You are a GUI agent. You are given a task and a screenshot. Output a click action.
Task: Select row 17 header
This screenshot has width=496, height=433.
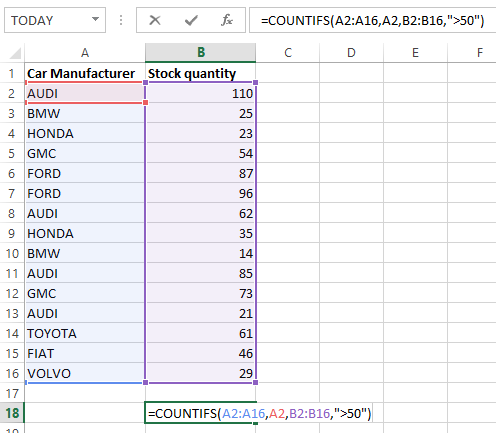(x=12, y=393)
